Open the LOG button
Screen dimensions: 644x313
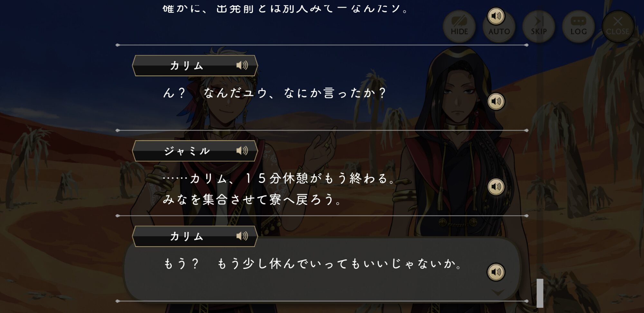(x=578, y=26)
